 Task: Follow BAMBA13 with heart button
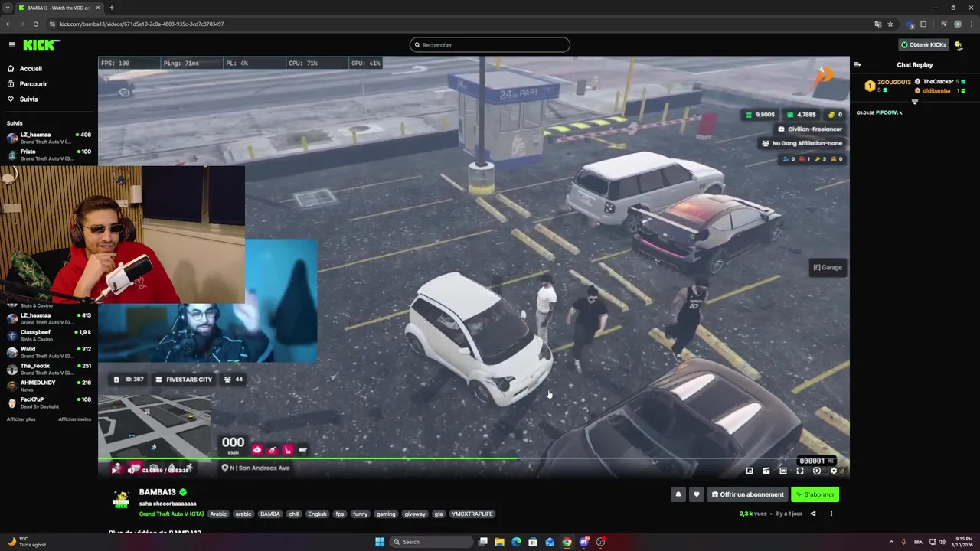[696, 494]
